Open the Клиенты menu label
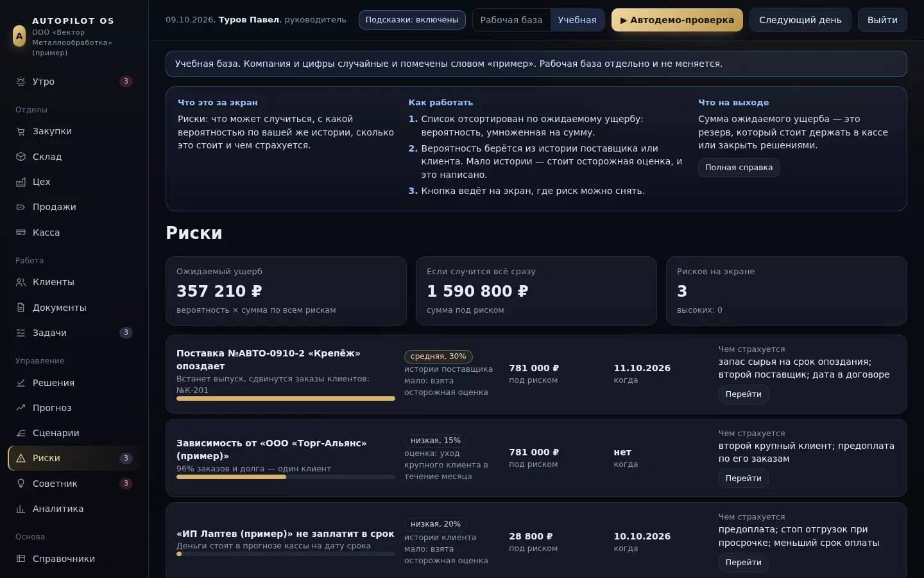This screenshot has height=578, width=924. (53, 282)
